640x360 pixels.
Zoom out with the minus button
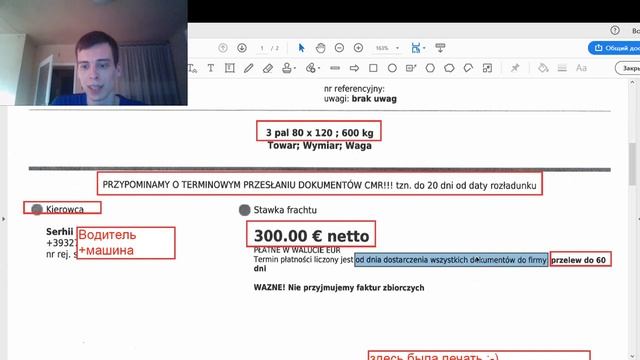tap(339, 48)
